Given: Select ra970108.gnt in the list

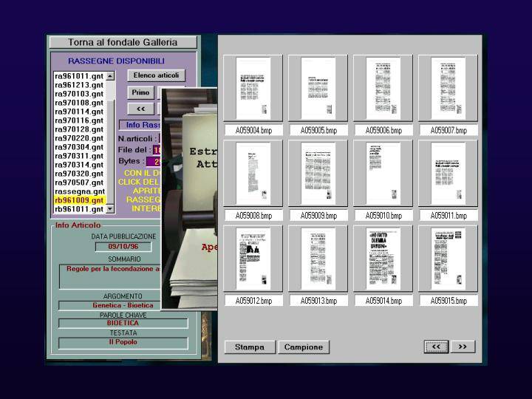Looking at the screenshot, I should 80,103.
